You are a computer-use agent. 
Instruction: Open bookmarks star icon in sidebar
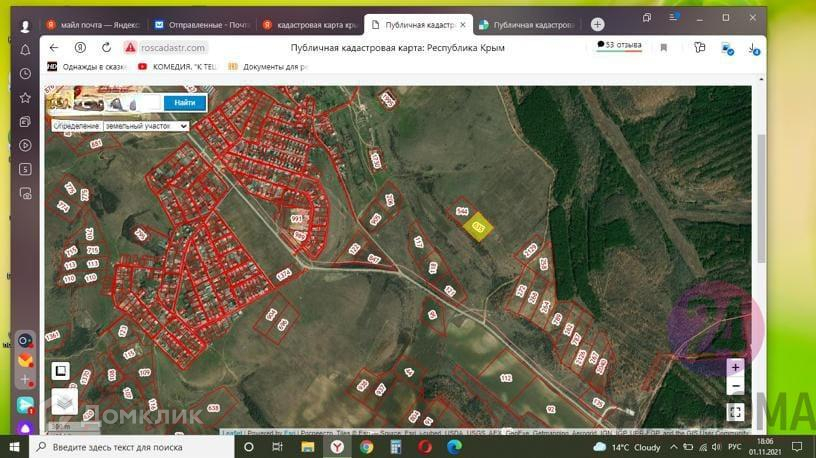[25, 98]
